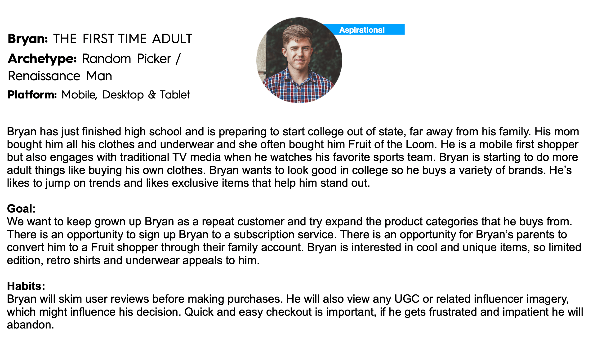
Task: Click the "Random Picker /" archetype text
Action: tap(131, 59)
